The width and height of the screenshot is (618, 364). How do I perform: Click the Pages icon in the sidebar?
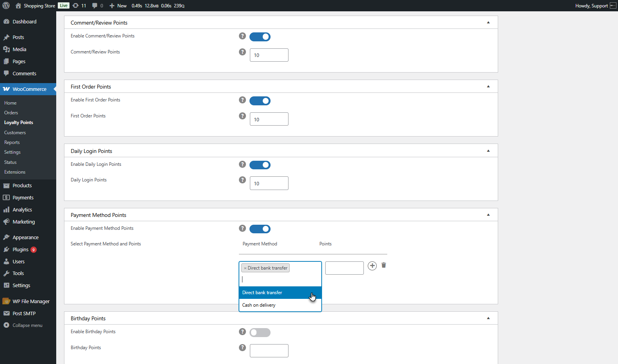[x=6, y=61]
